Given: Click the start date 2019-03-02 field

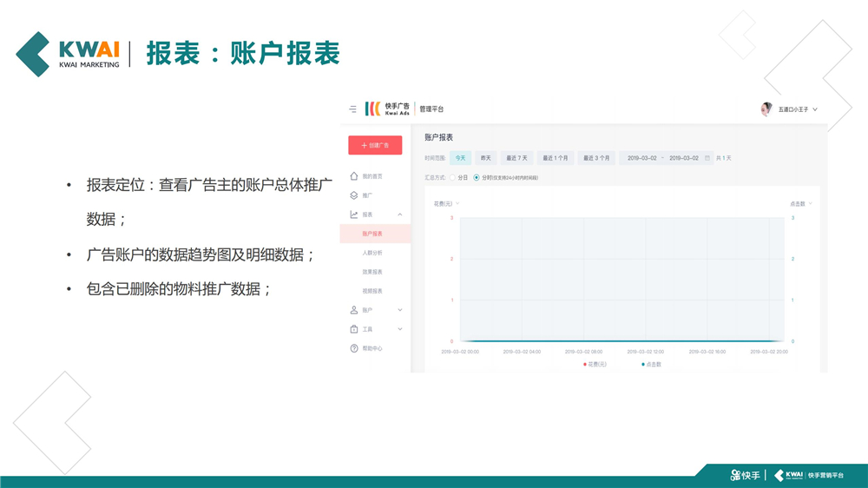Looking at the screenshot, I should (x=641, y=158).
